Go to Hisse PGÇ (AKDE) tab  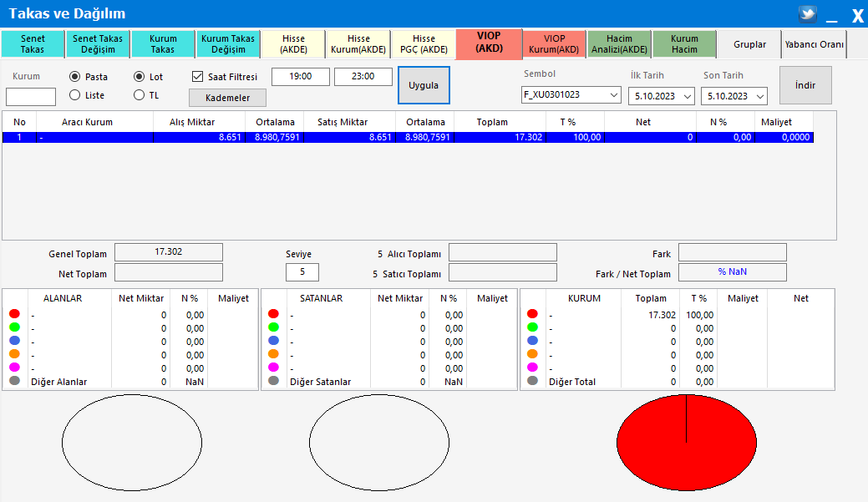click(424, 43)
